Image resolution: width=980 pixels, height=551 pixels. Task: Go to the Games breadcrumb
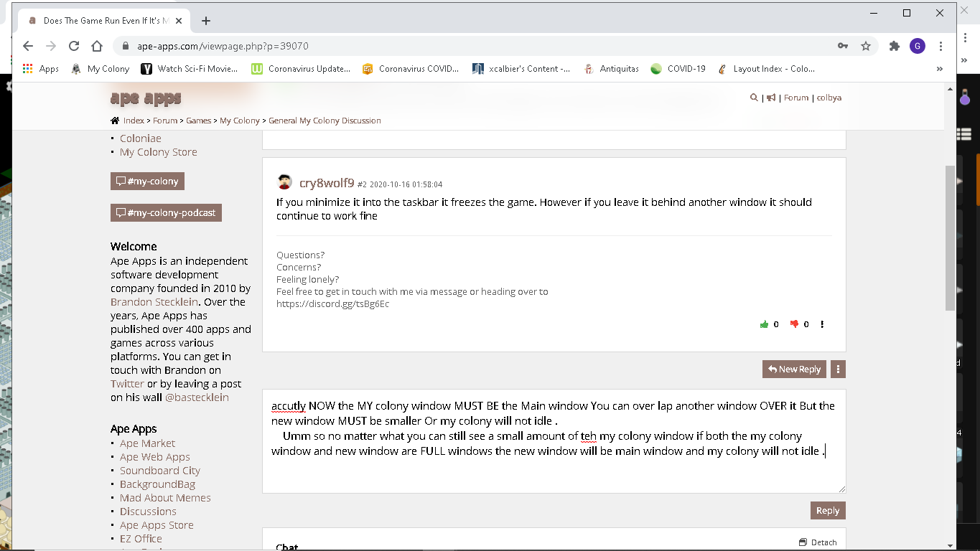click(199, 121)
